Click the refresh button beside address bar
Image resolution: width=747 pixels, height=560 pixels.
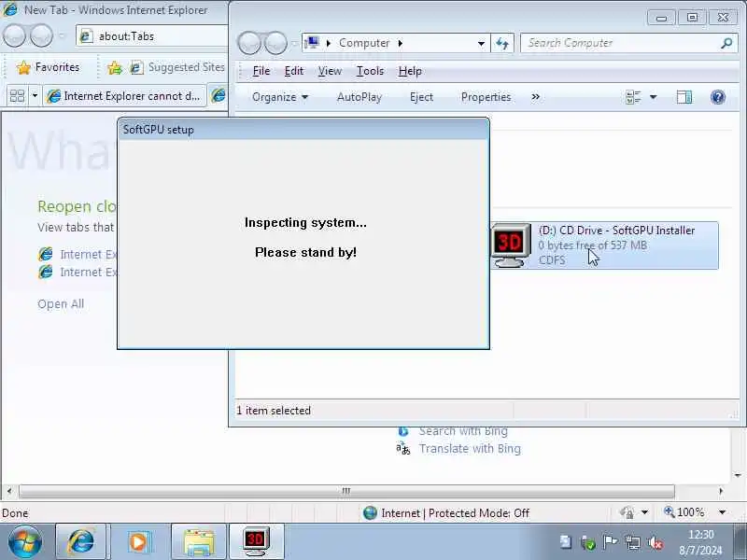502,43
